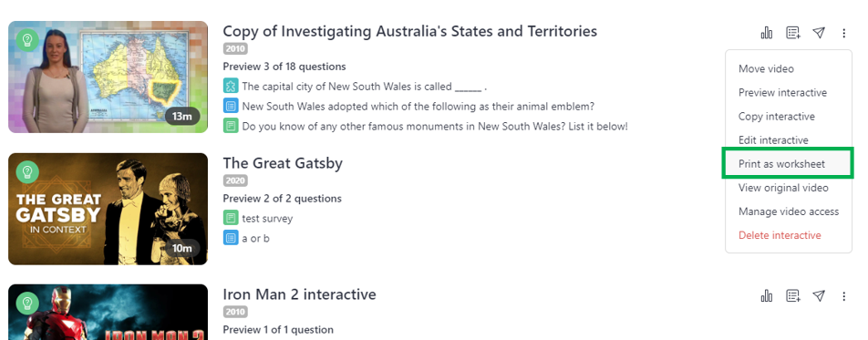The width and height of the screenshot is (868, 340).
Task: Open Manage video access
Action: (789, 211)
